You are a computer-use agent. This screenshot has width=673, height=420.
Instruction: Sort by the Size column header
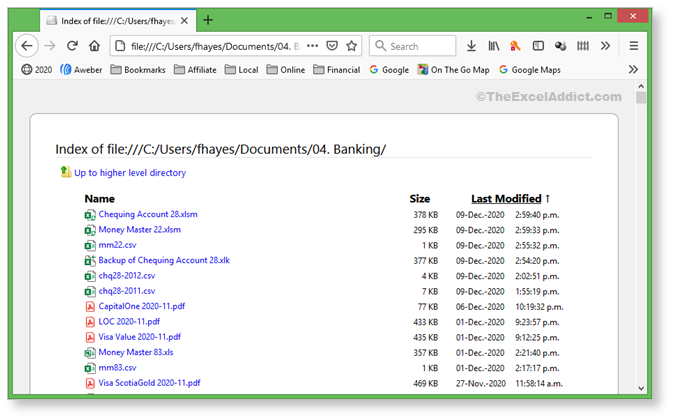coord(419,199)
